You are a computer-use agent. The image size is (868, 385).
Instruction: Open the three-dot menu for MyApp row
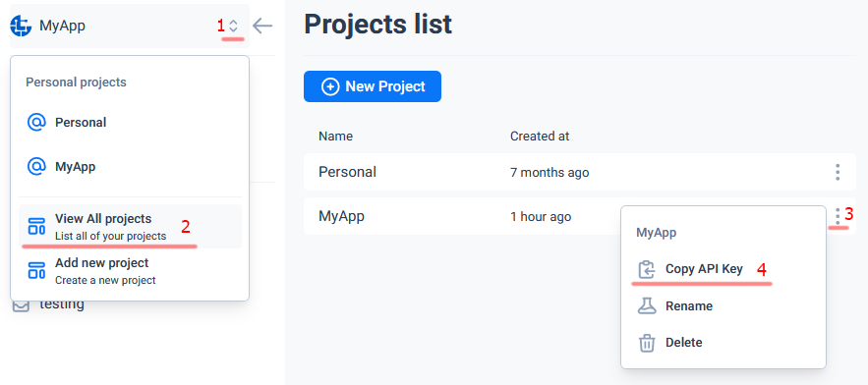pos(838,216)
